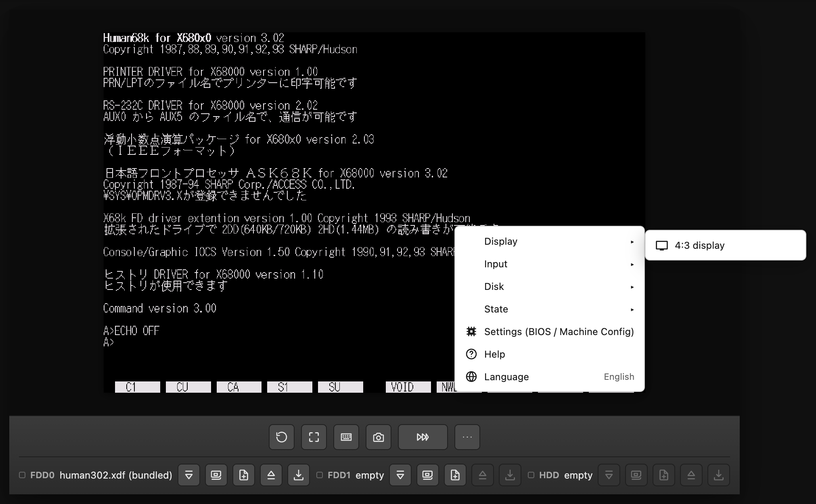Image resolution: width=816 pixels, height=504 pixels.
Task: Click the HDD eject icon
Action: pos(691,475)
